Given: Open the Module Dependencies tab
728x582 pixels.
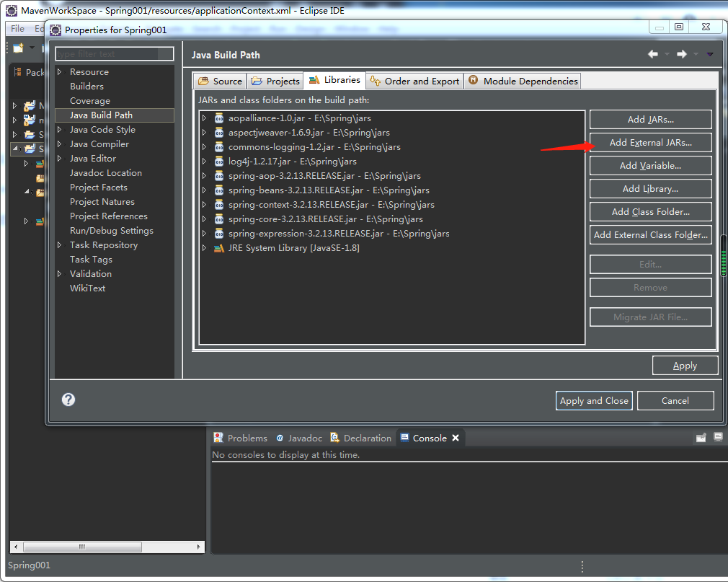Looking at the screenshot, I should pos(523,81).
